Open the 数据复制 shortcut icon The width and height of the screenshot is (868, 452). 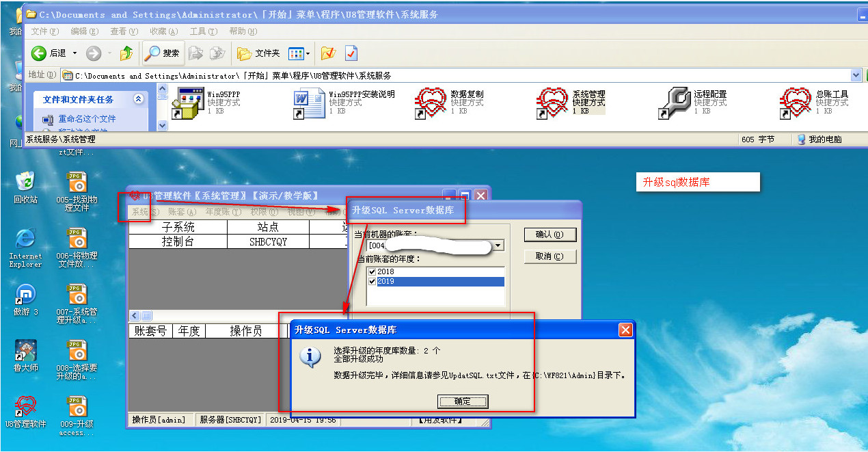[x=431, y=103]
